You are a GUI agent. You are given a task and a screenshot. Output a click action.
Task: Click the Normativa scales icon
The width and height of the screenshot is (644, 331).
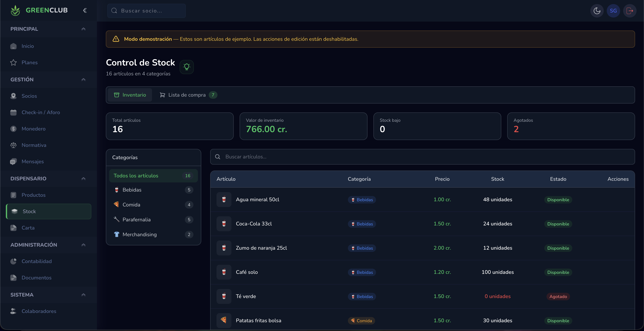[13, 145]
